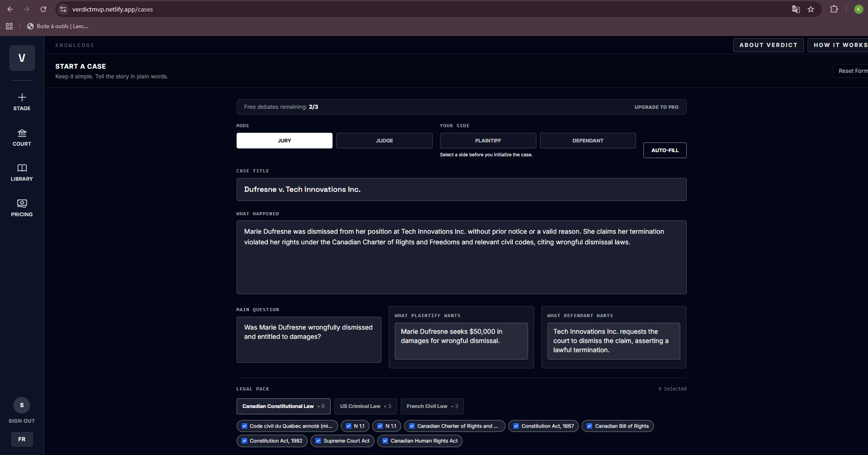This screenshot has width=868, height=455.
Task: Uncheck Constitution Act, 1982 checkbox
Action: point(244,441)
